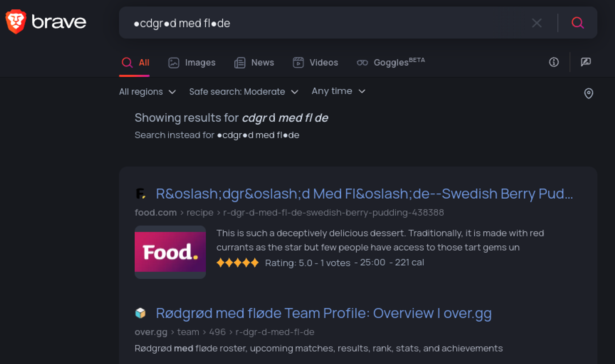
Task: Open the Videos tab
Action: 315,63
